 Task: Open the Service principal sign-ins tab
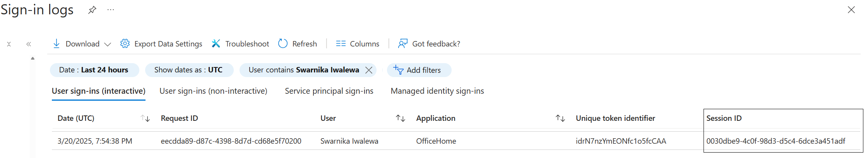tap(329, 91)
